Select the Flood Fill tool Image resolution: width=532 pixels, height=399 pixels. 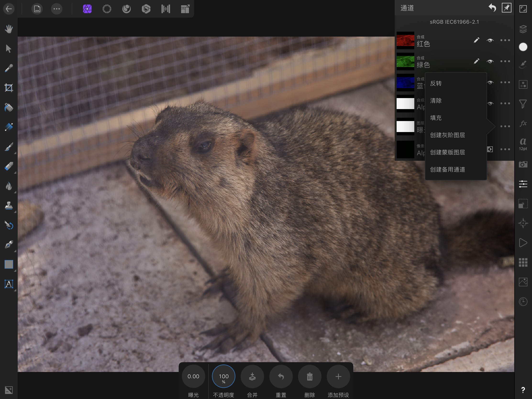coord(9,107)
